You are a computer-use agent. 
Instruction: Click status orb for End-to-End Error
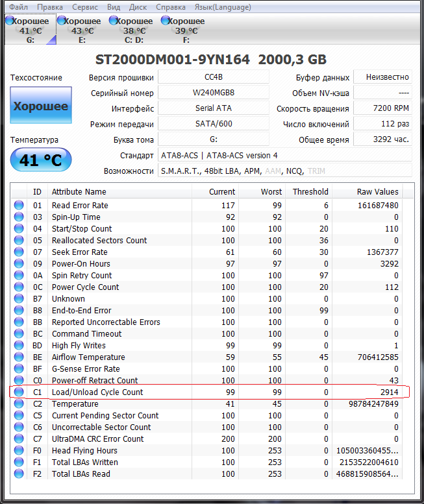[19, 310]
